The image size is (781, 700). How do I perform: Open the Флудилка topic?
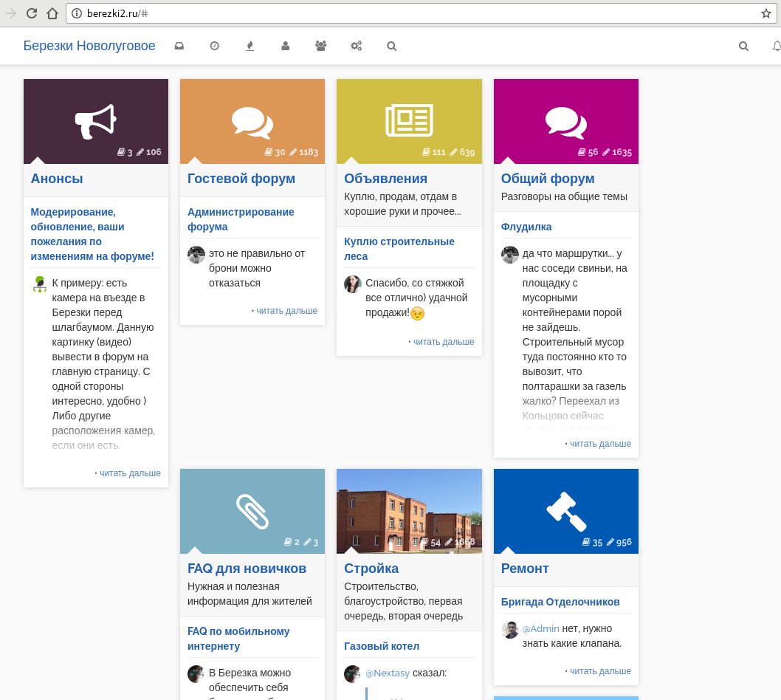[526, 227]
